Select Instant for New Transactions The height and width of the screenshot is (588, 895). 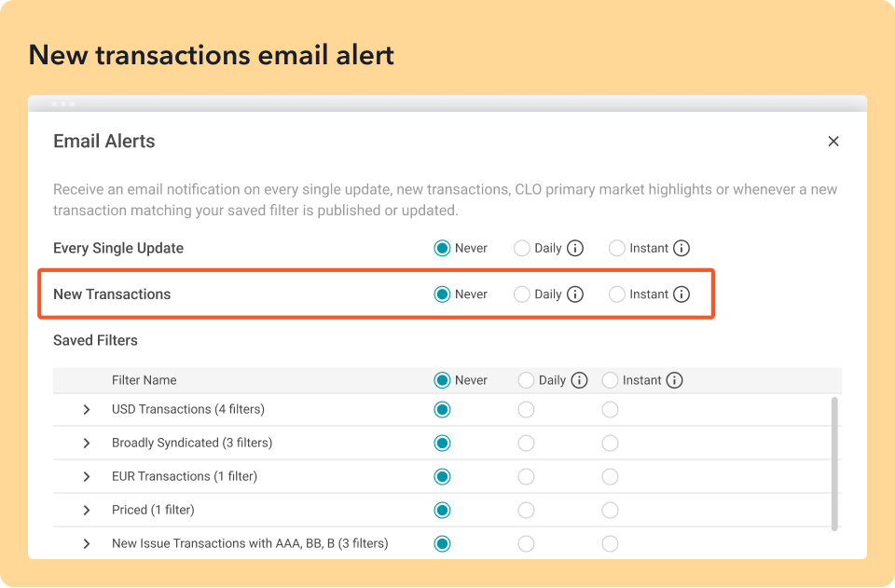(616, 294)
